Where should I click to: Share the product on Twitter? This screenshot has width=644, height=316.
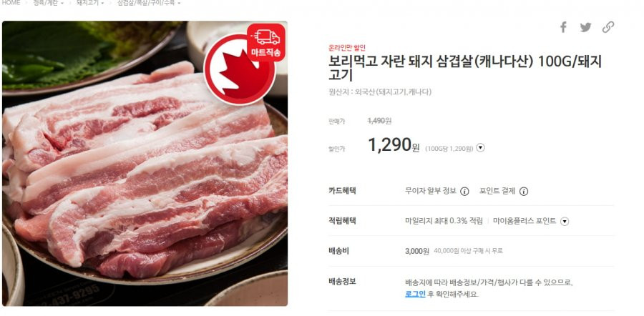tap(585, 27)
